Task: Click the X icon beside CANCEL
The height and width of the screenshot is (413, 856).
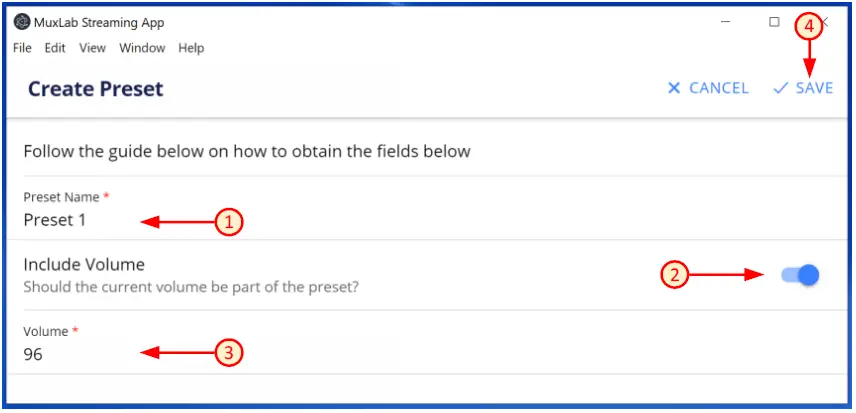Action: coord(674,88)
